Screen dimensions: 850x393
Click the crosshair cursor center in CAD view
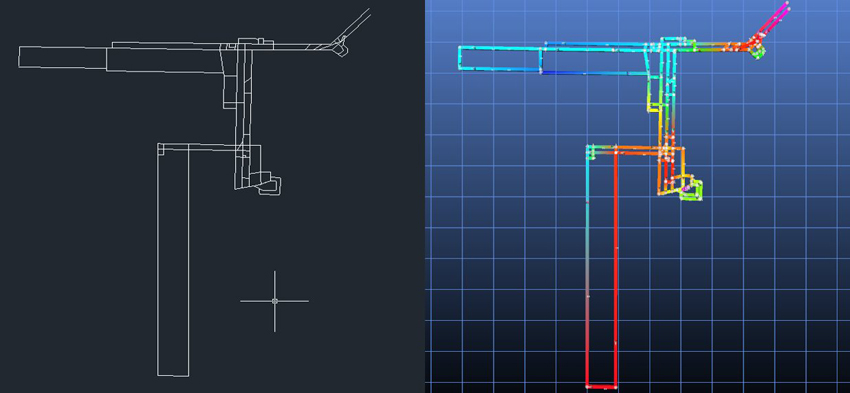pos(274,301)
